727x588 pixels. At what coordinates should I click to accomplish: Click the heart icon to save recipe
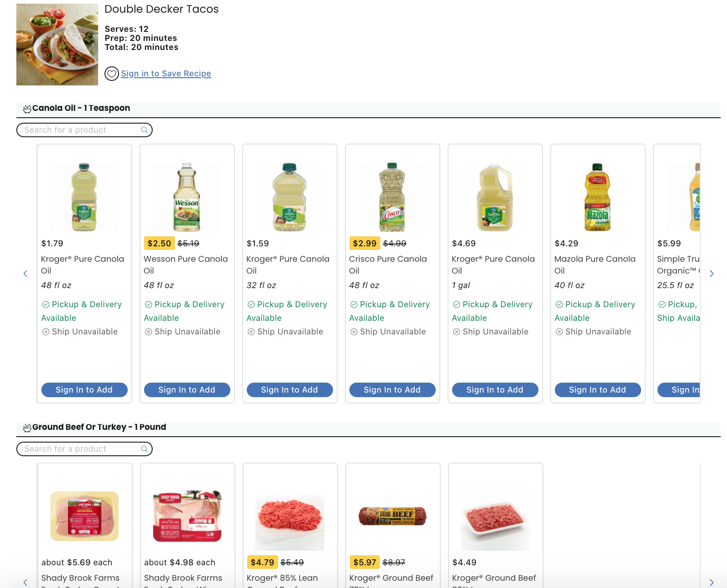[x=111, y=74]
